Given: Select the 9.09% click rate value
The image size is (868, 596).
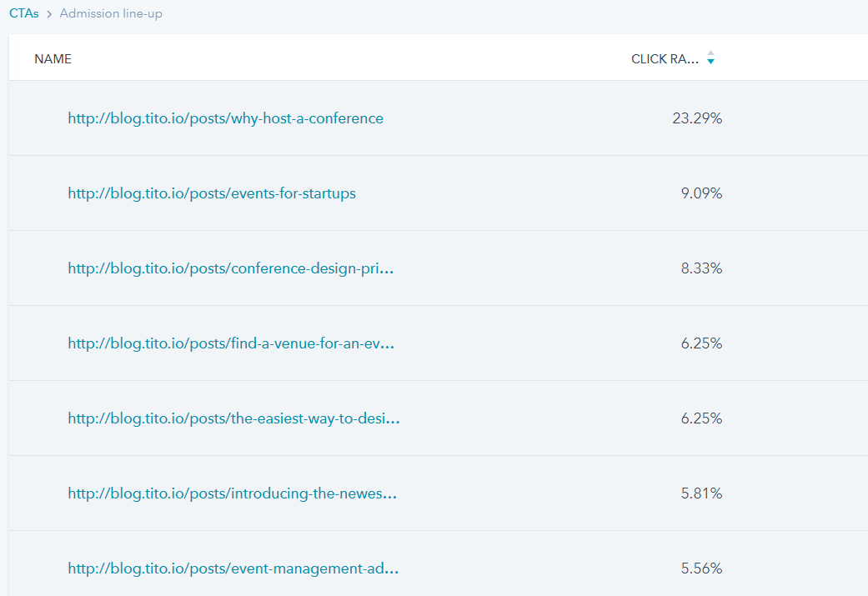Looking at the screenshot, I should click(x=701, y=193).
